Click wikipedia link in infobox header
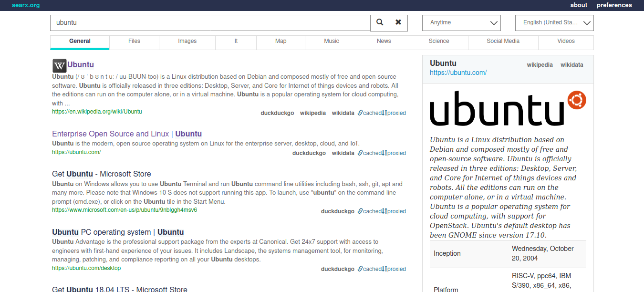The image size is (644, 292). 540,65
